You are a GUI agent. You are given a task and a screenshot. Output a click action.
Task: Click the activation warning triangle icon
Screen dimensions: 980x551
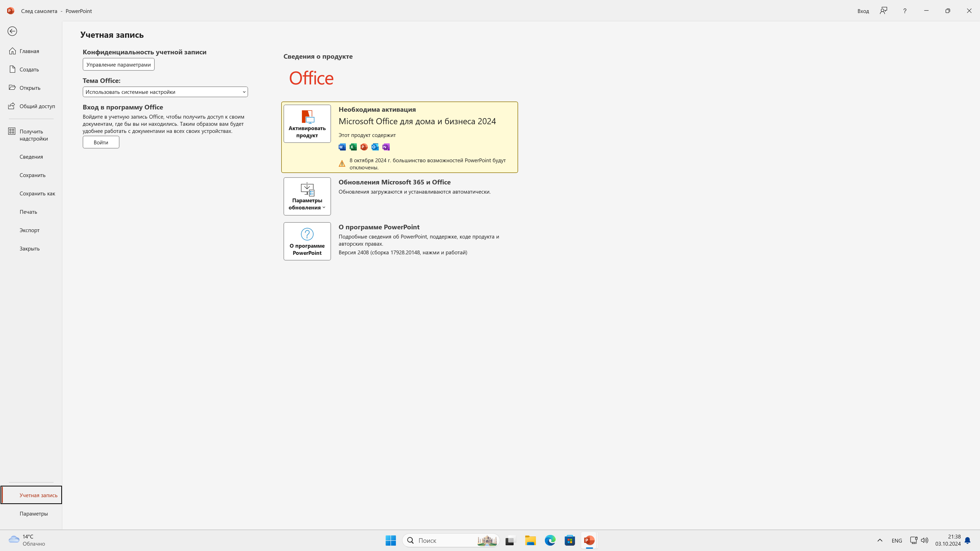point(342,164)
